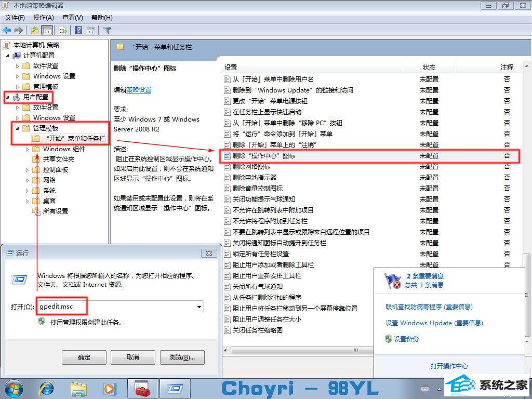Select policy 关闭任务栏缩略图
This screenshot has width=532, height=399.
tap(258, 330)
